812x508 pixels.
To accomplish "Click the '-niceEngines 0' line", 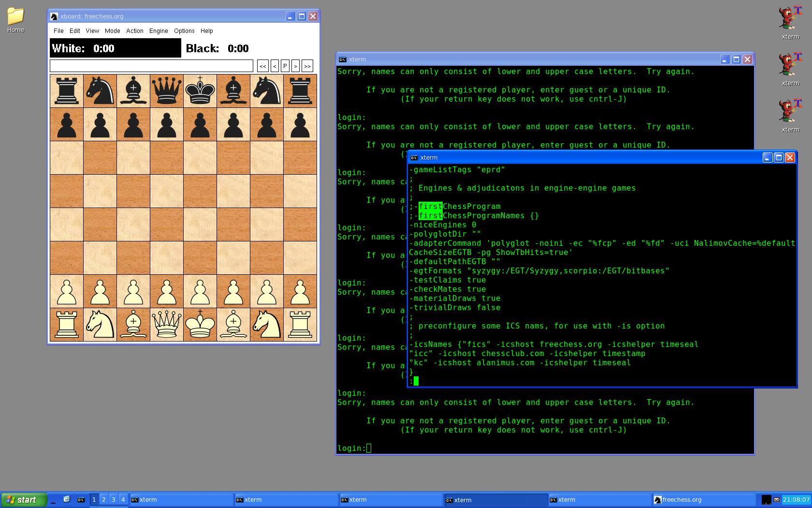I will pyautogui.click(x=443, y=225).
